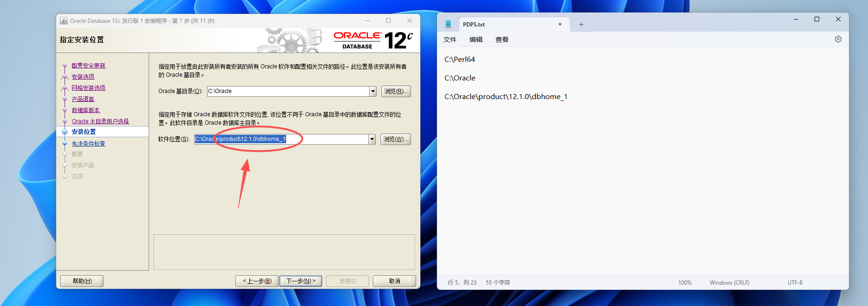Open the 安装选项 step link

[x=83, y=77]
